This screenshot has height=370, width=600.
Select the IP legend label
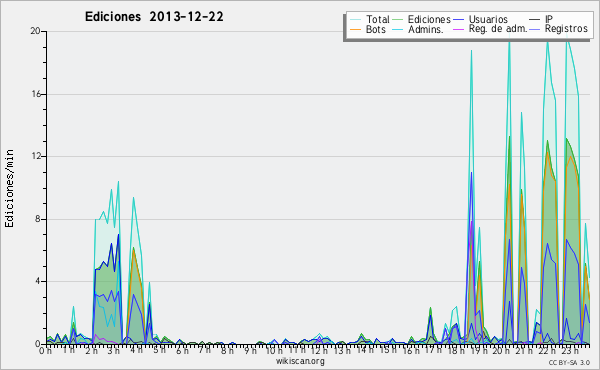(x=549, y=19)
